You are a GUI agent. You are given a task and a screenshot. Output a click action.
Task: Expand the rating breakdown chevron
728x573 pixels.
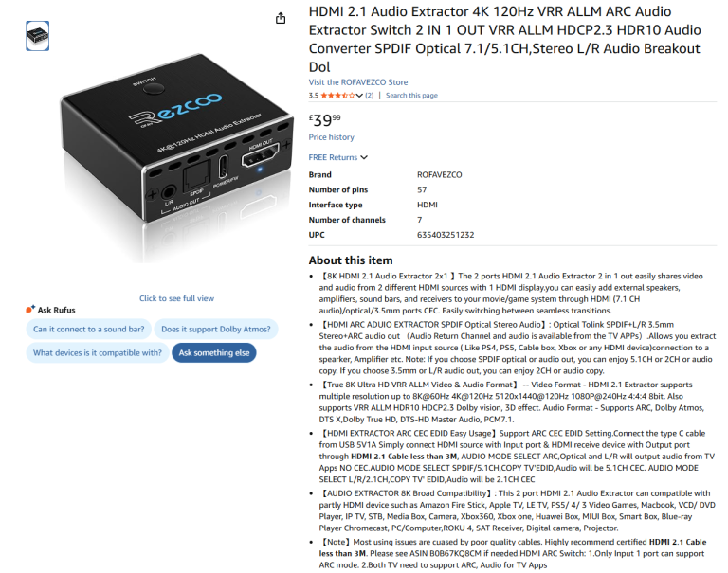359,95
